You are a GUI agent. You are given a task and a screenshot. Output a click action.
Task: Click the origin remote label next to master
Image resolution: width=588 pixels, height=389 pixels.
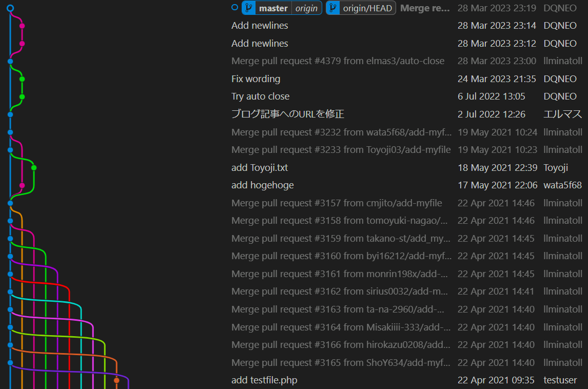[x=306, y=8]
